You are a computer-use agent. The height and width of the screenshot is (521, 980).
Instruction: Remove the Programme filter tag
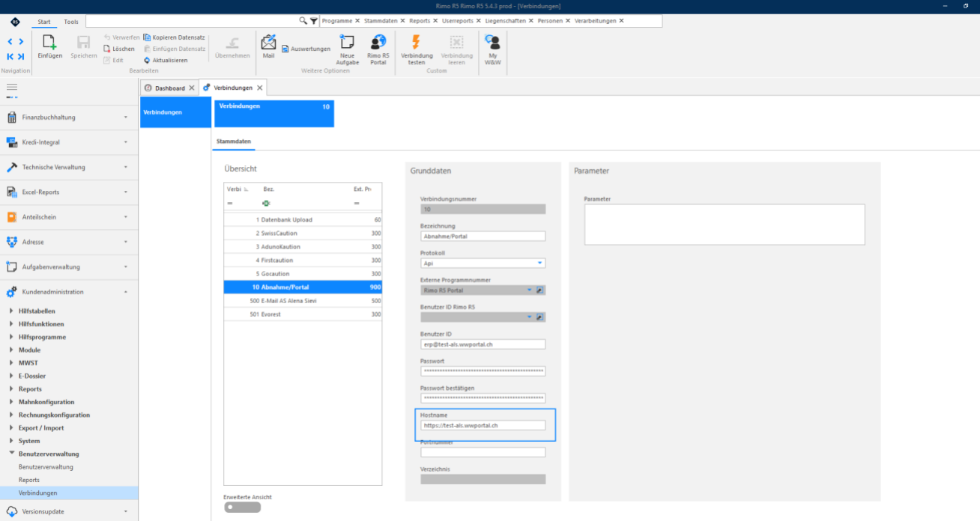pos(357,21)
